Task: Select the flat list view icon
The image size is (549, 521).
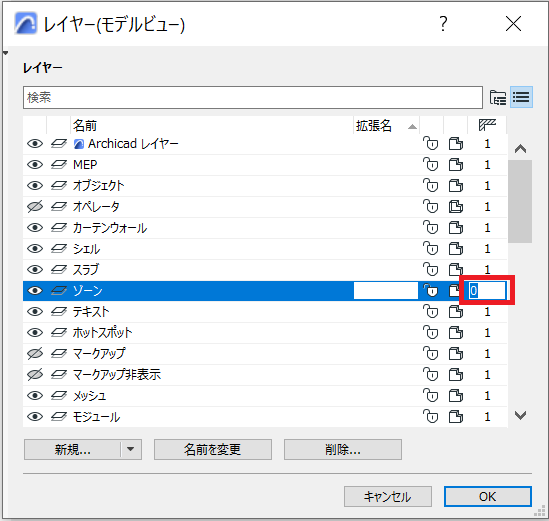Action: (521, 97)
